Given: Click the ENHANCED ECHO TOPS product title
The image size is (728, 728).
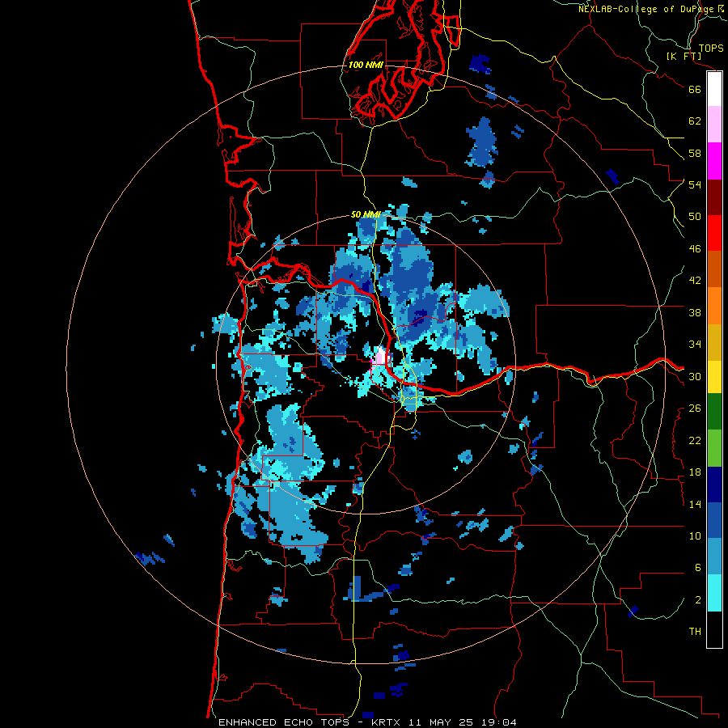Looking at the screenshot, I should (x=284, y=722).
